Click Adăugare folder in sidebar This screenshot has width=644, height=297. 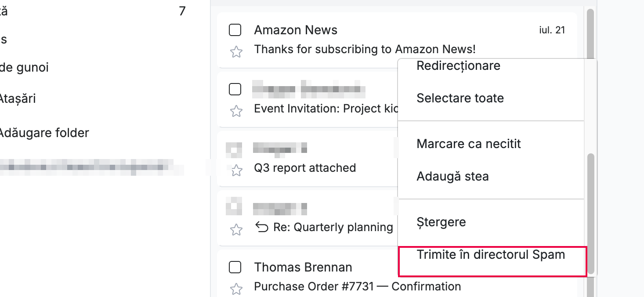43,133
